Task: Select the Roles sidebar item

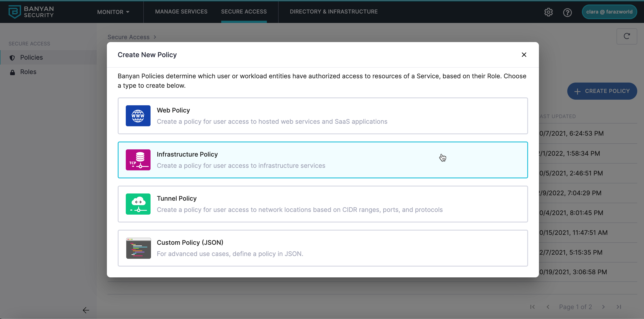Action: click(28, 72)
